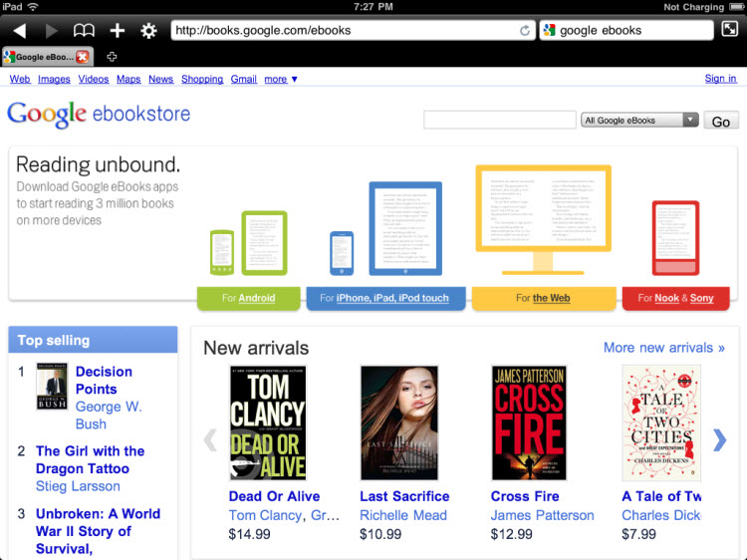
Task: Open Decision Points book link
Action: [104, 381]
